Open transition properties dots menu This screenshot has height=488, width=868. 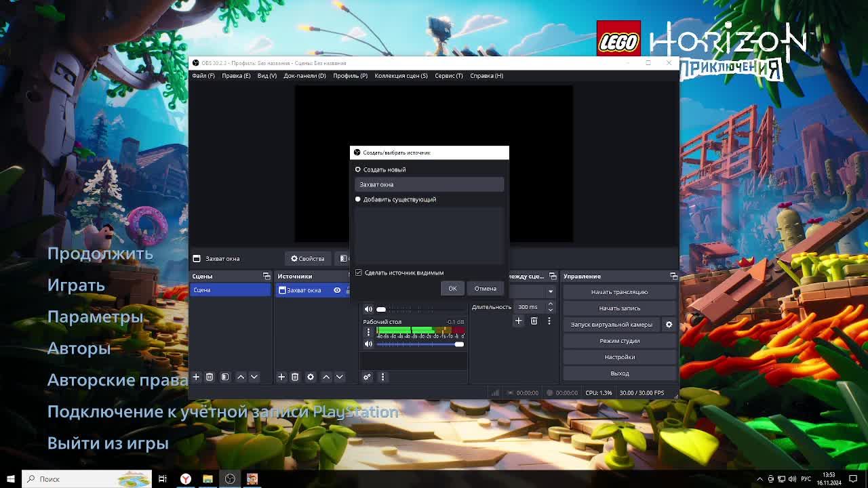549,321
